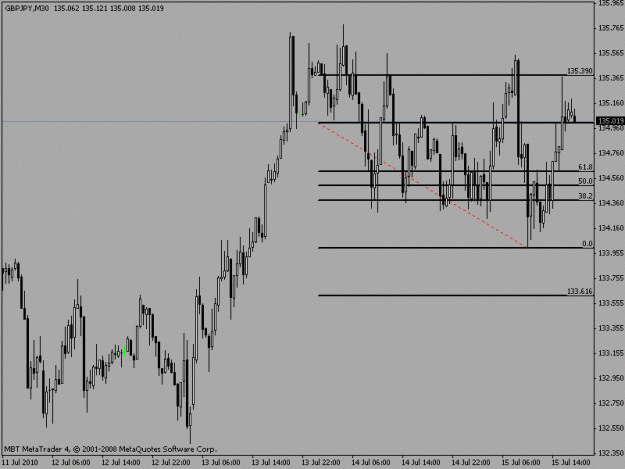Click the 134.760 price scale value
Image resolution: width=625 pixels, height=469 pixels.
coord(611,153)
